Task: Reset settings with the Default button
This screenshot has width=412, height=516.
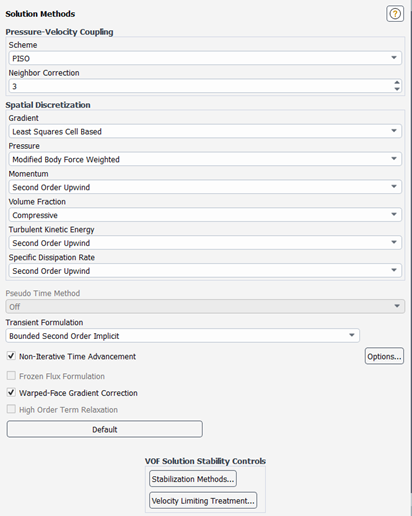Action: coord(105,429)
